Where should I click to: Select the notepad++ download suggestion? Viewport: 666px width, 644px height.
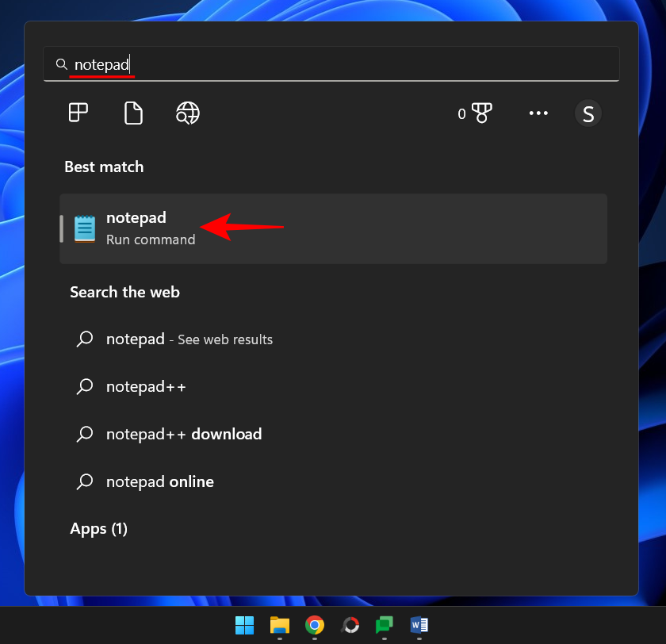click(183, 434)
